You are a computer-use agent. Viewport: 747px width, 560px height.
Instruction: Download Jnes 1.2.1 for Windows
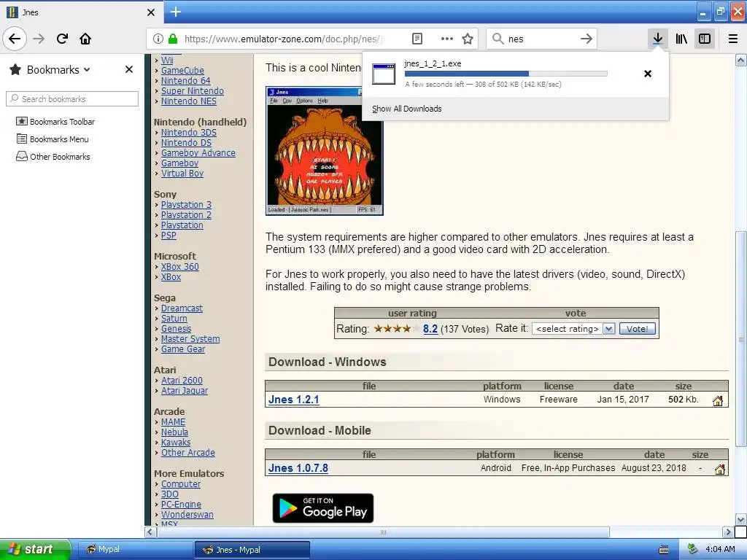pyautogui.click(x=293, y=400)
